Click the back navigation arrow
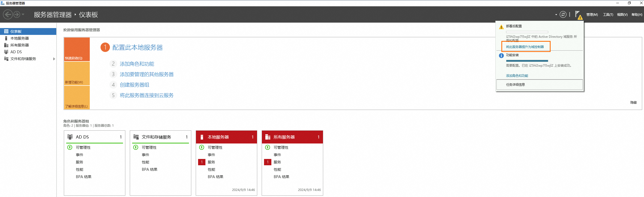Screen dimensions: 644x197 point(8,14)
